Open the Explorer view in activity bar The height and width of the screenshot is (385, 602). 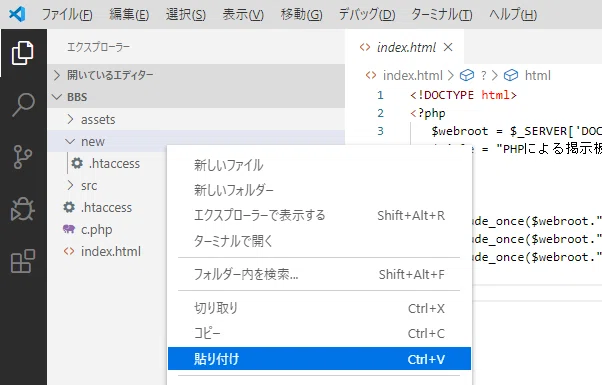[23, 53]
